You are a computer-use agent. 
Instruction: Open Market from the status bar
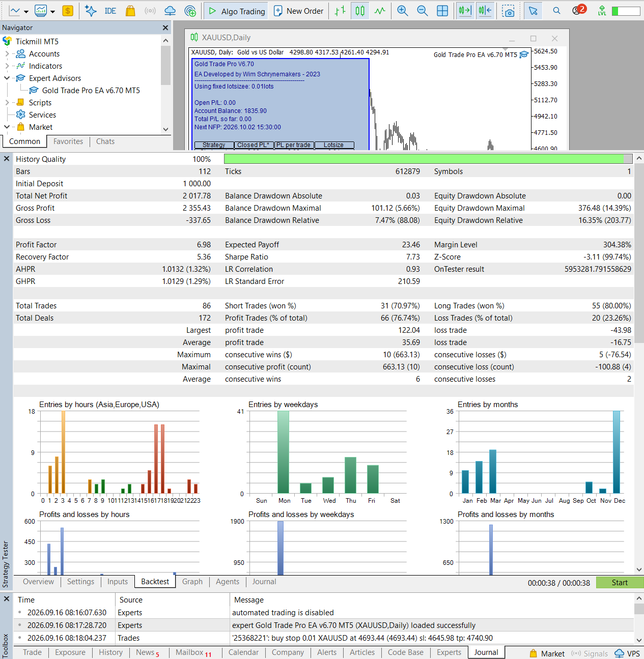coord(547,653)
